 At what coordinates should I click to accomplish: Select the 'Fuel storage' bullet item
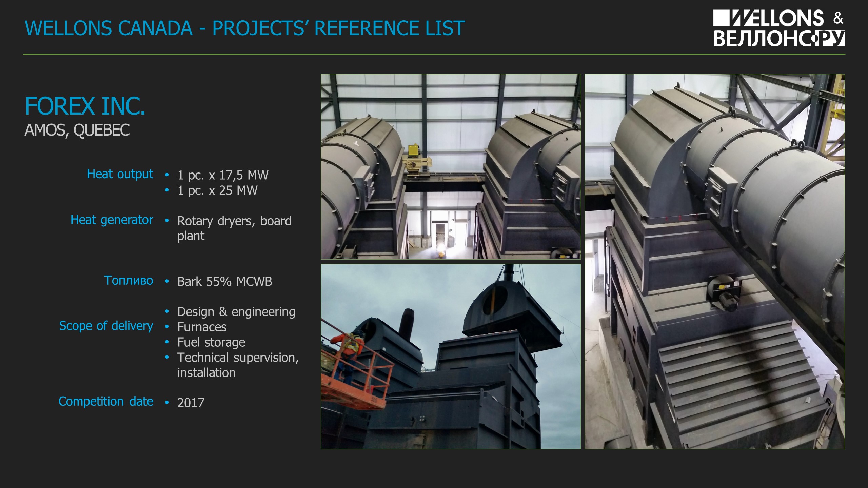(211, 342)
